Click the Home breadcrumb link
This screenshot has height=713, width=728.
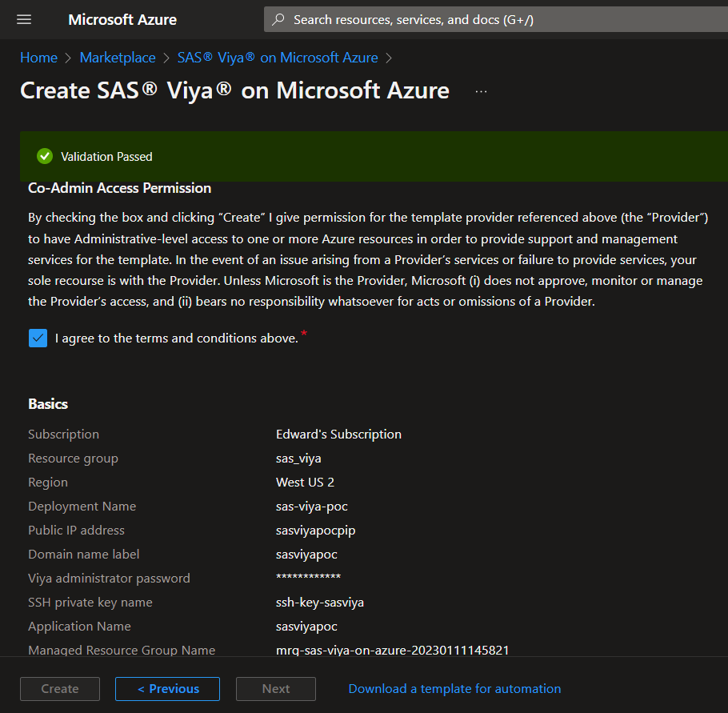tap(38, 58)
